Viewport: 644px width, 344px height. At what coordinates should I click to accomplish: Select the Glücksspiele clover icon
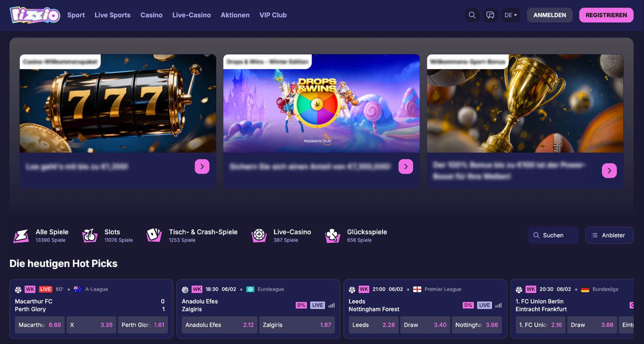tap(332, 235)
